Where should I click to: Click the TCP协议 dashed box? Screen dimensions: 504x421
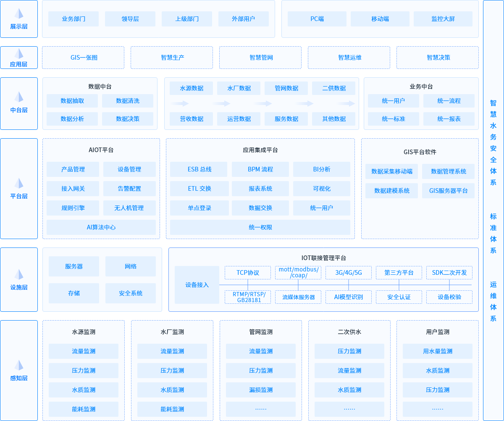[247, 273]
